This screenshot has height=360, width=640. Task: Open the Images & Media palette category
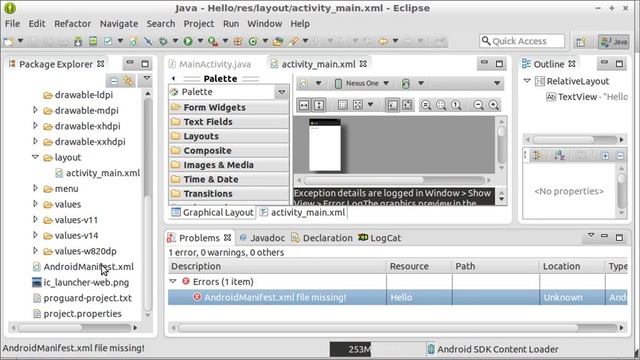click(x=229, y=165)
